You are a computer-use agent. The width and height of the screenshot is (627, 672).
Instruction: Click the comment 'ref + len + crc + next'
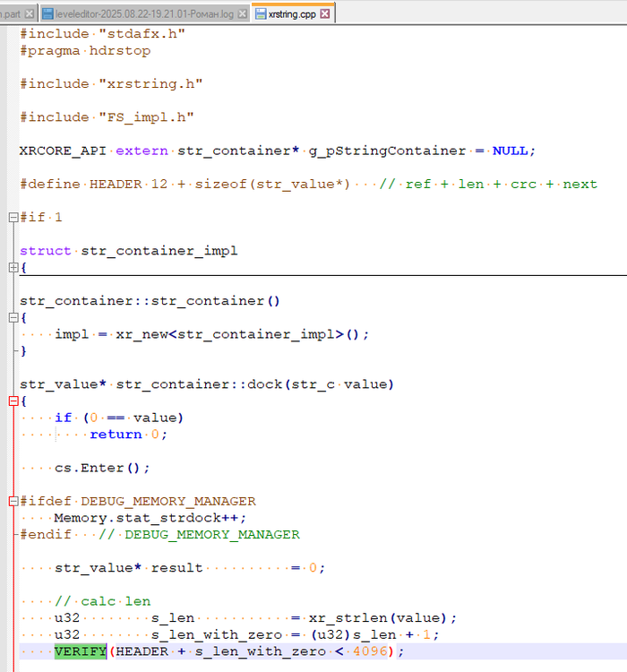click(x=501, y=185)
